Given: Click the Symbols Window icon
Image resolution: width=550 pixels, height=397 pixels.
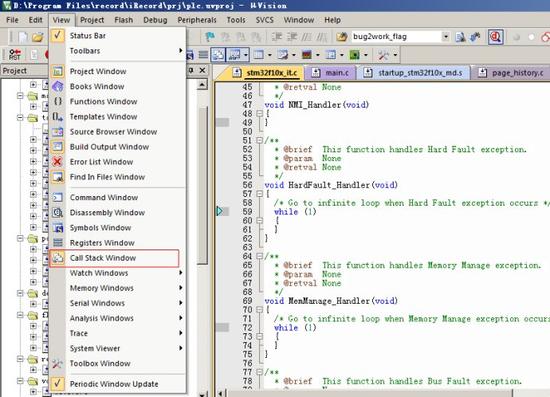Looking at the screenshot, I should [x=58, y=228].
